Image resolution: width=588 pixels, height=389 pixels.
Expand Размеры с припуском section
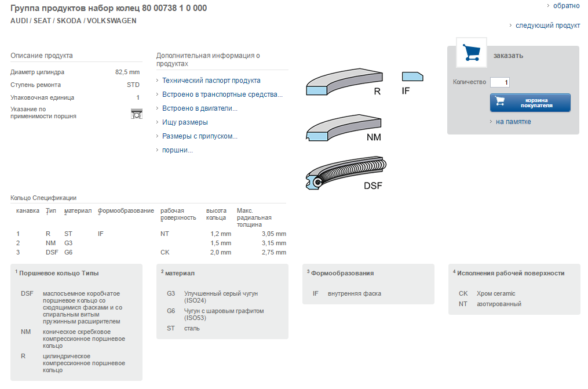coord(199,136)
